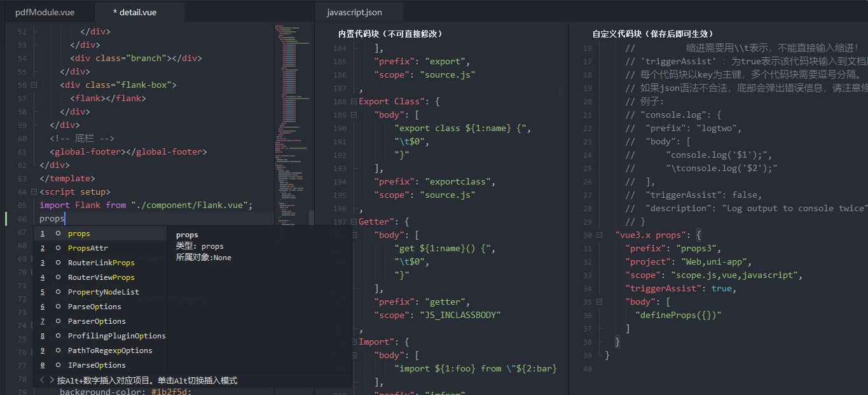The image size is (868, 395).
Task: Open the javascript.json tab
Action: point(354,12)
